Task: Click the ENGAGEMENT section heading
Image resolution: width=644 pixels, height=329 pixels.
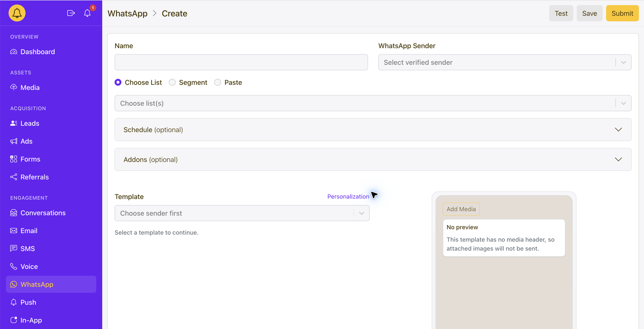Action: pos(29,198)
